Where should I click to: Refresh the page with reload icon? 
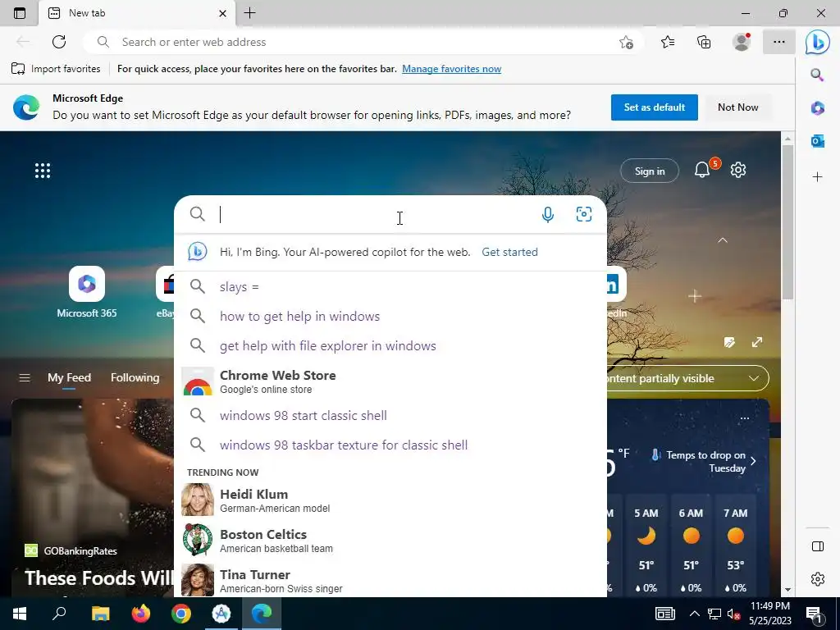coord(59,42)
